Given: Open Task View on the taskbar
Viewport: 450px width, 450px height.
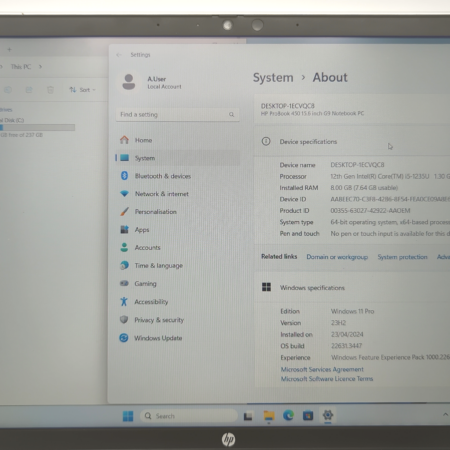Looking at the screenshot, I should pos(248,416).
